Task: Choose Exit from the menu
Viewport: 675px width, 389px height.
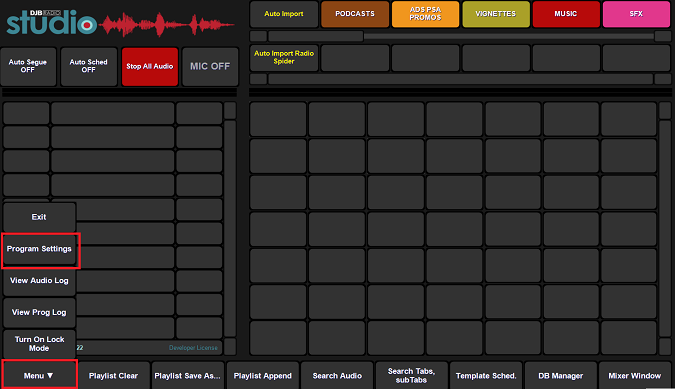Action: [x=39, y=217]
